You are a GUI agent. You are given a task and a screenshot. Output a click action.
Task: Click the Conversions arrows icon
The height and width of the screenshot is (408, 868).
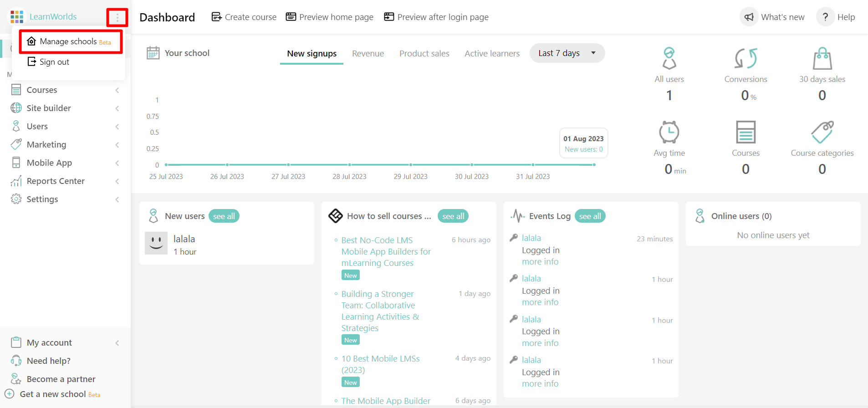tap(745, 58)
